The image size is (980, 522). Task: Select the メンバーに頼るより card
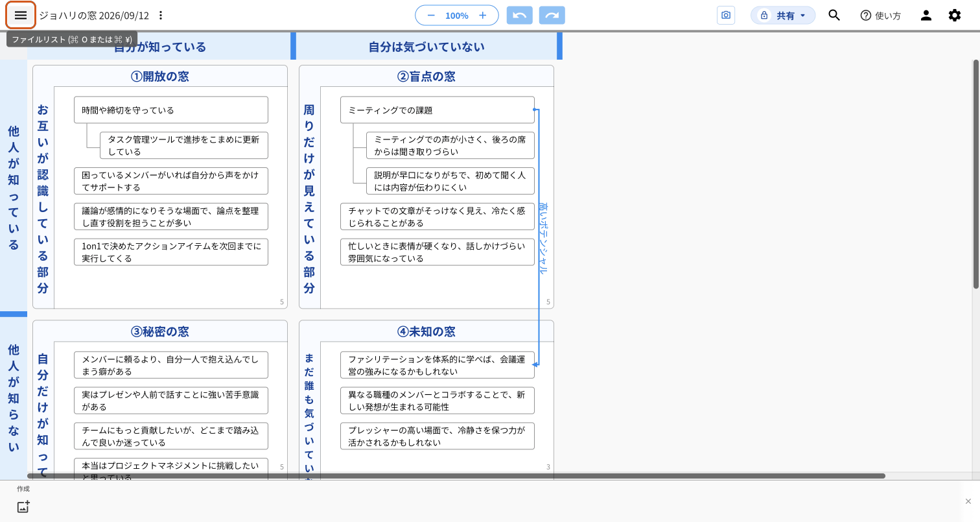[171, 365]
